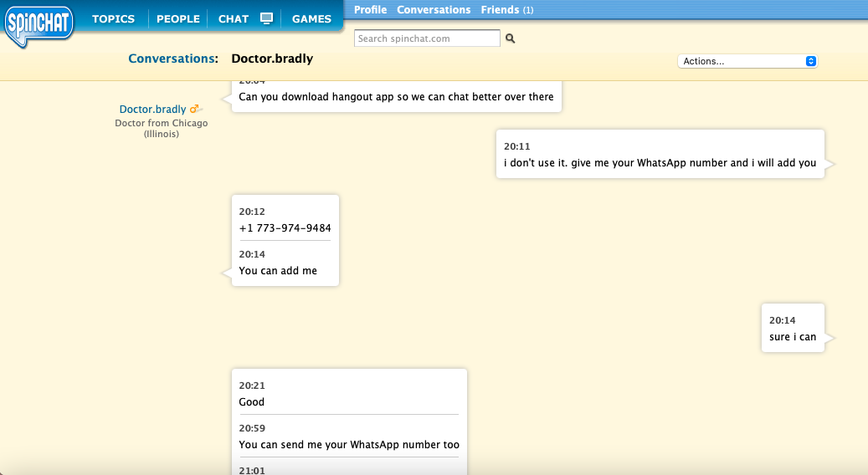This screenshot has height=475, width=868.
Task: Click the message 'i don't use it. give me'
Action: click(x=660, y=162)
